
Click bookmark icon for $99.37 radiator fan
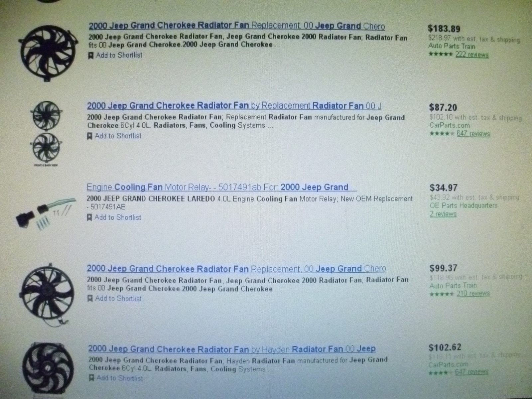(x=90, y=299)
